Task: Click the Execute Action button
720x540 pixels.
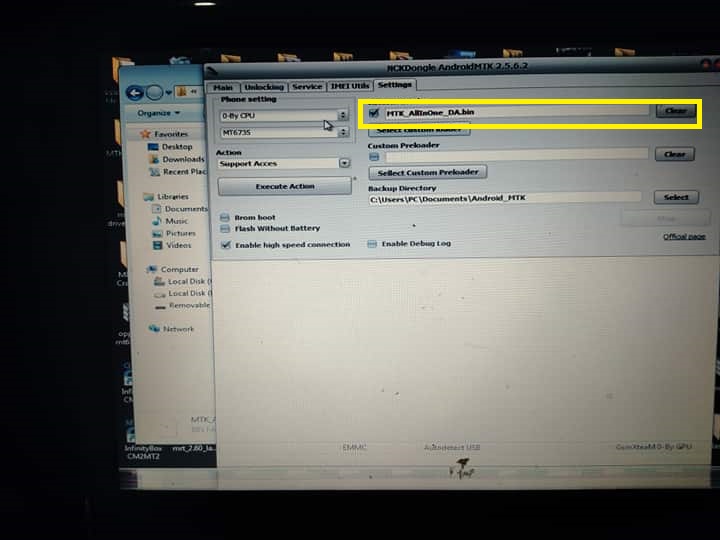Action: coord(285,186)
